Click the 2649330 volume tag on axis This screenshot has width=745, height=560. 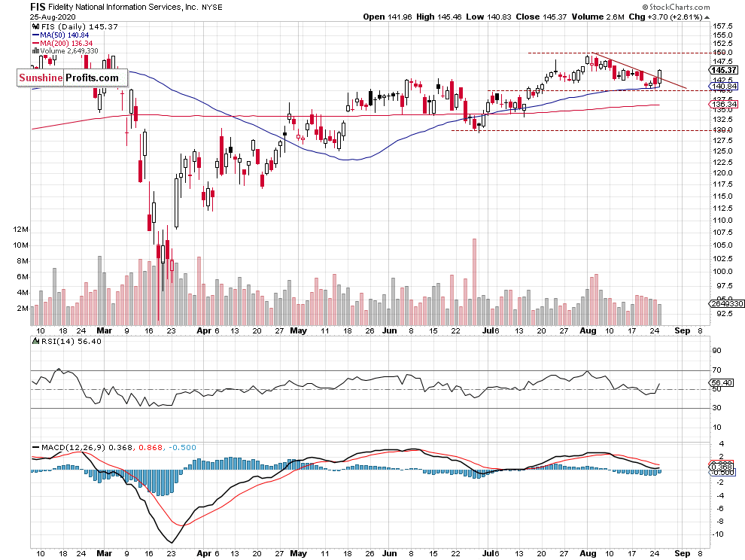coord(726,303)
